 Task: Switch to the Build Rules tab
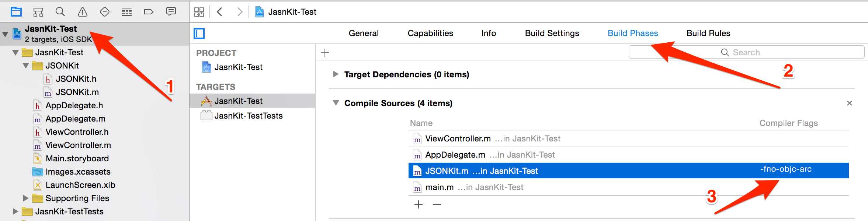(x=708, y=33)
